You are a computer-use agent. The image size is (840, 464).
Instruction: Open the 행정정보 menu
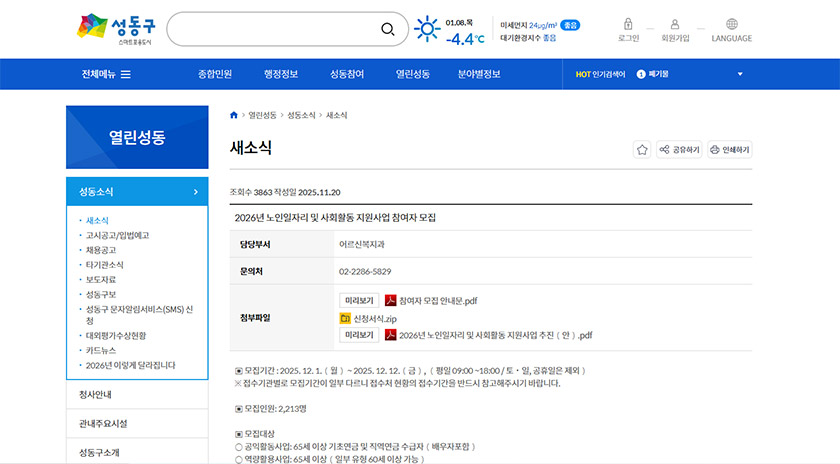point(281,74)
